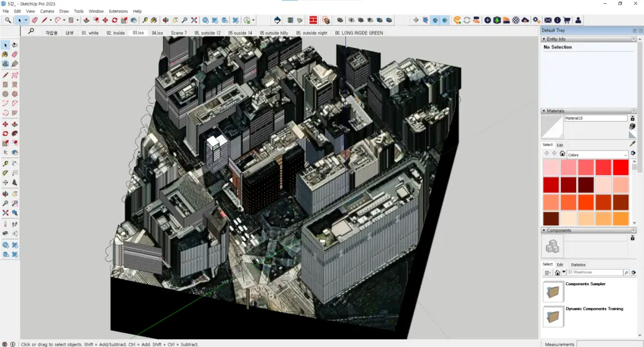Open the Rectangle shapes dropdown arrow
Screen dimensions: 644x347
(77, 20)
